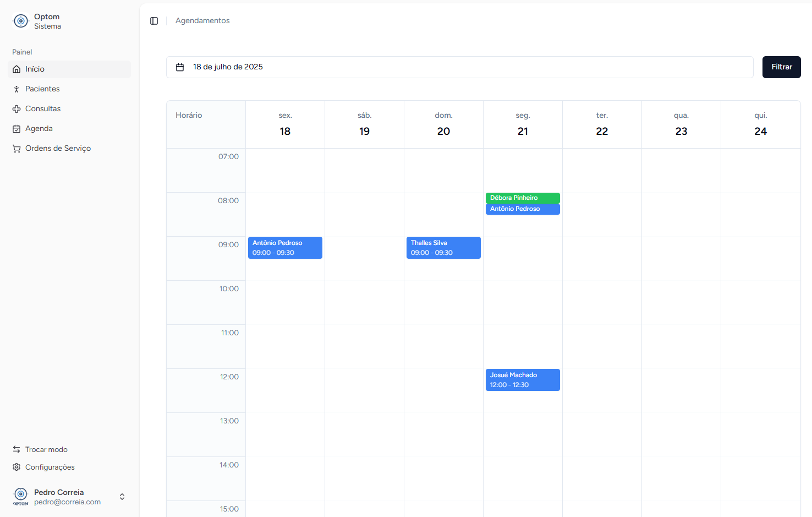Select the Agendamentos breadcrumb
The width and height of the screenshot is (812, 517).
click(202, 21)
